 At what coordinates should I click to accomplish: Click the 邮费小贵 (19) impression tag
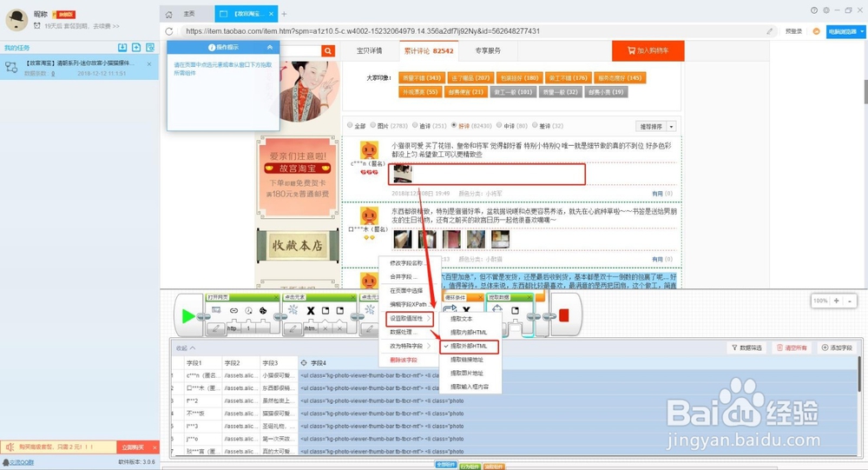coord(606,92)
